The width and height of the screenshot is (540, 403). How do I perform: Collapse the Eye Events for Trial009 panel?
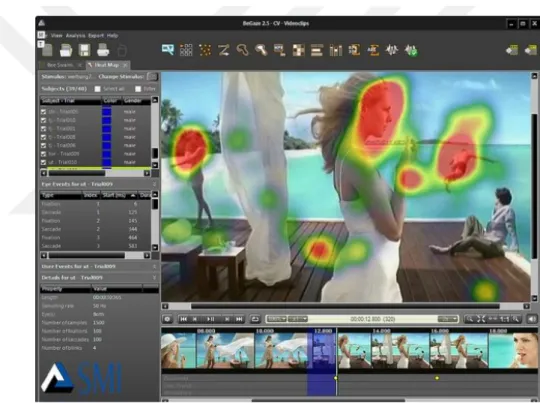[x=154, y=184]
